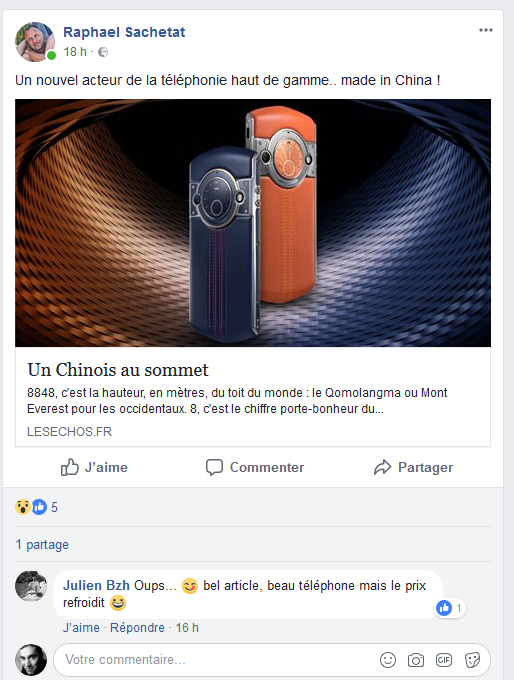This screenshot has width=514, height=680.
Task: Click the emoji smiley icon in comment box
Action: pyautogui.click(x=388, y=660)
